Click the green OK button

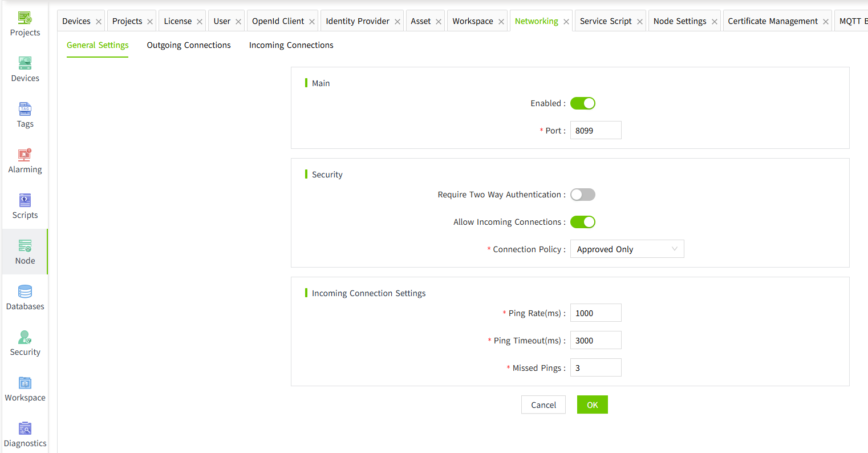point(592,405)
